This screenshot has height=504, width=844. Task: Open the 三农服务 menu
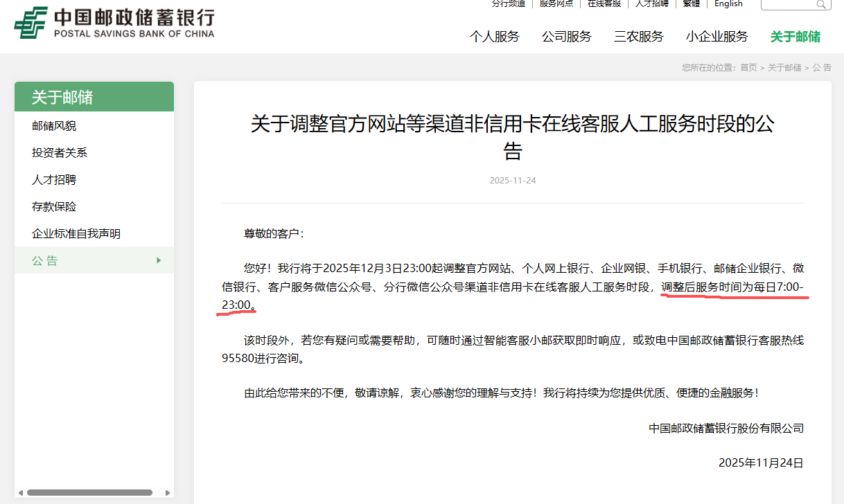(638, 37)
